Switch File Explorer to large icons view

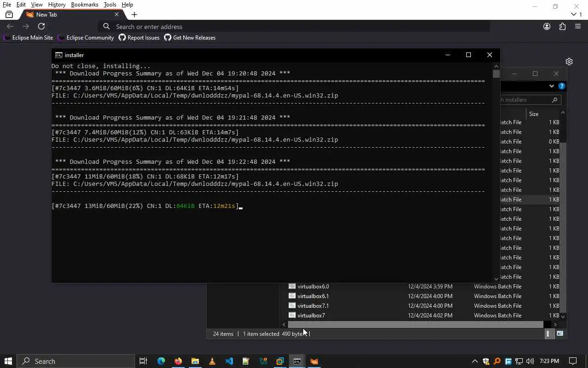560,334
